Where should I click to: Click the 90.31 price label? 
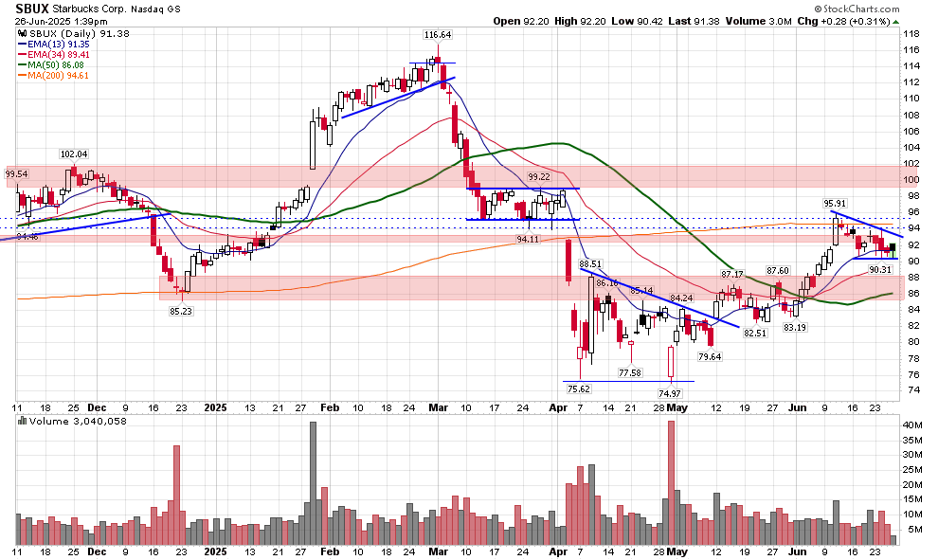point(880,270)
